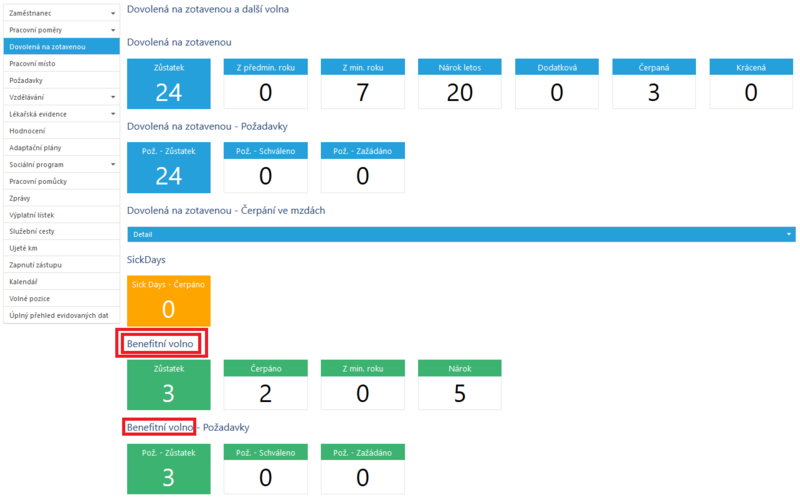This screenshot has height=498, width=800.
Task: Open Služební cesty sidebar item
Action: tap(61, 231)
